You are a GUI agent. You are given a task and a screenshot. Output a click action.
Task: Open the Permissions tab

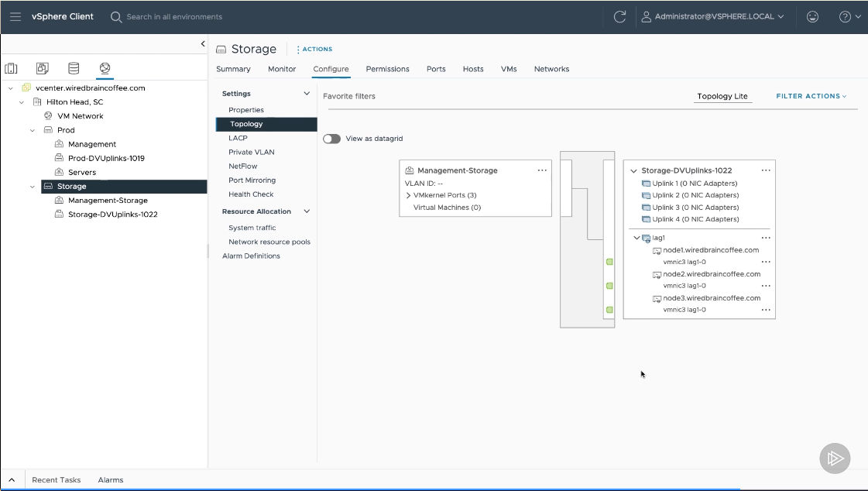[x=387, y=69]
